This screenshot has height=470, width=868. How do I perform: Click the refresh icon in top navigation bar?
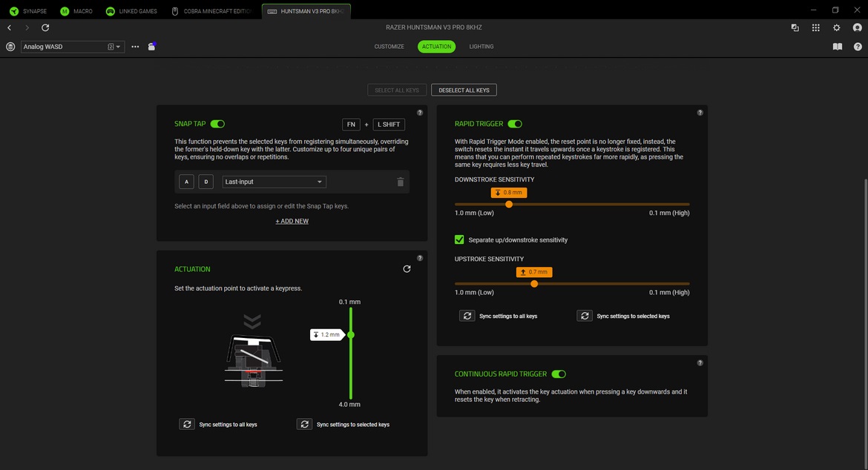click(x=45, y=27)
